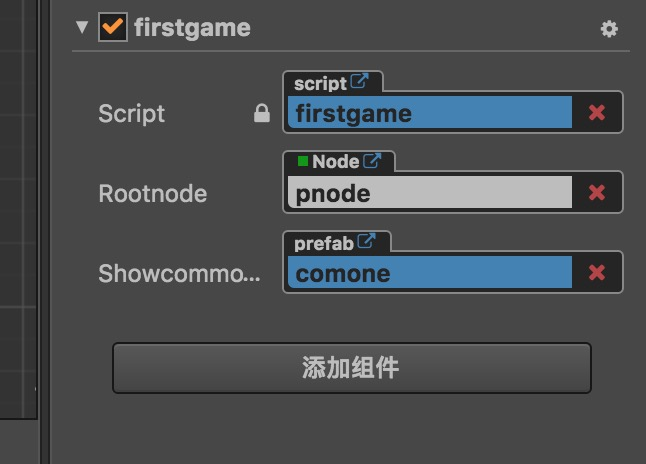Screen dimensions: 646x464
Task: Remove the pnode reference with red X
Action: click(597, 193)
